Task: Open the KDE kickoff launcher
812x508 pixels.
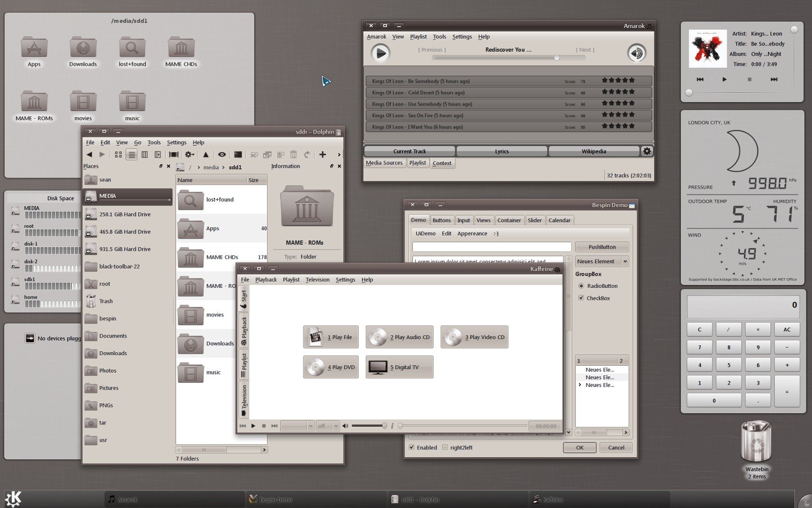Action: click(13, 498)
